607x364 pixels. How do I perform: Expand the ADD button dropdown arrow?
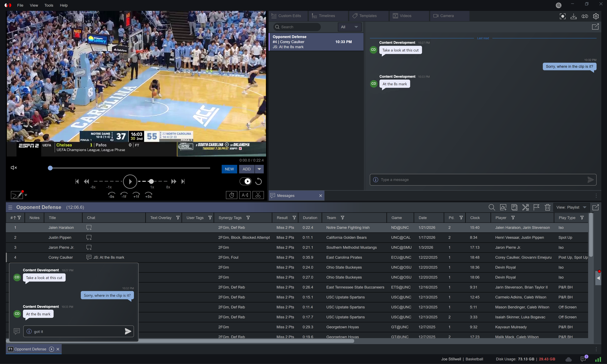tap(259, 169)
